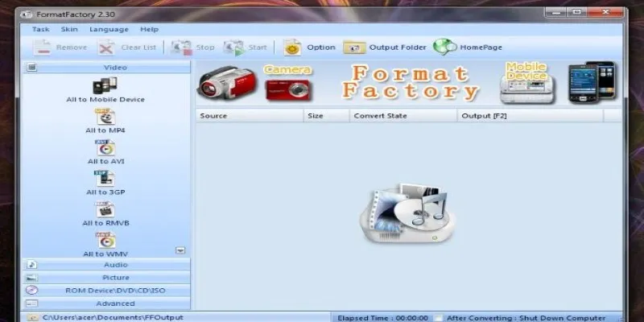Click the All to AVI label
This screenshot has width=644, height=322.
point(106,162)
